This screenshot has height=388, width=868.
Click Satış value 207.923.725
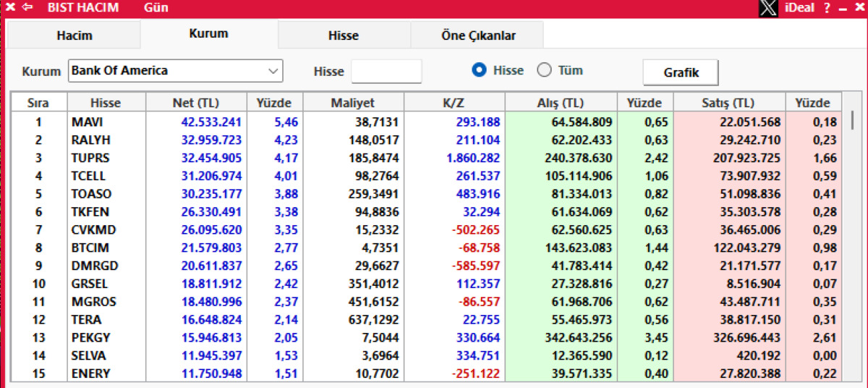point(747,158)
